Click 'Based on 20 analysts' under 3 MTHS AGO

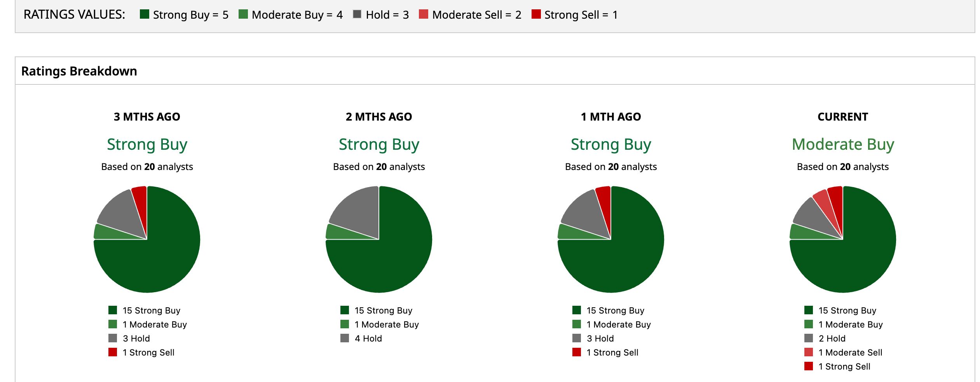click(147, 167)
